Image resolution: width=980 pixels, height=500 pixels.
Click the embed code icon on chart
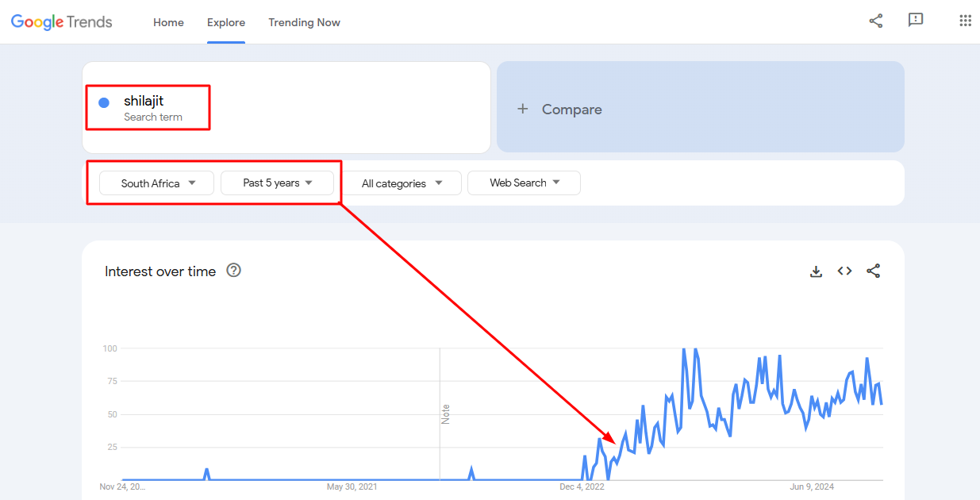pos(844,271)
